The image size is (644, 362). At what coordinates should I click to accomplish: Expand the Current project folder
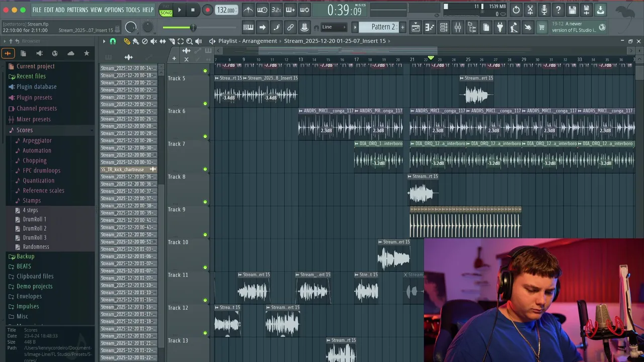[x=35, y=66]
